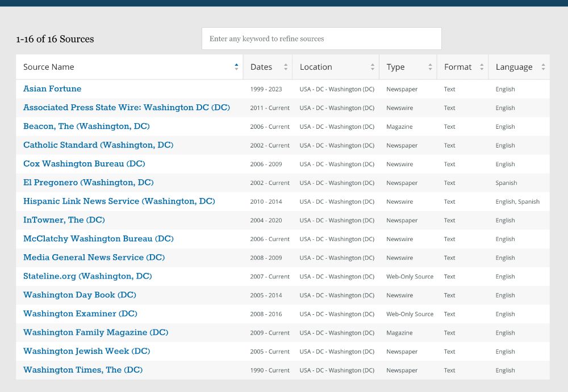The width and height of the screenshot is (568, 392).
Task: Open El Pregonero (Washington, DC) link
Action: [x=89, y=183]
